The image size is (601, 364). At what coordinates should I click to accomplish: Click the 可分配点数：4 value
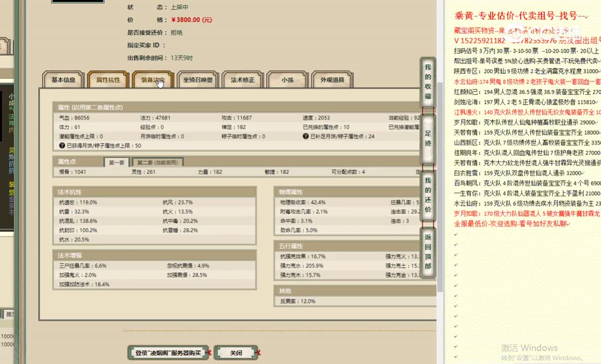(348, 172)
